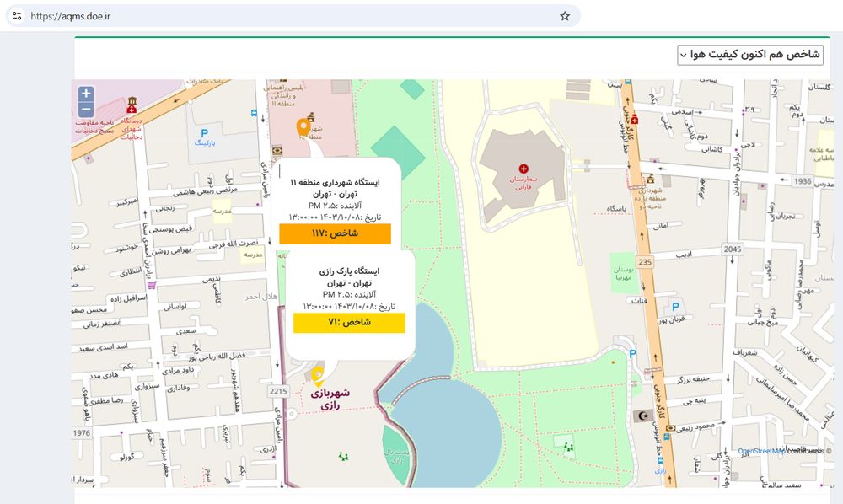Click the road number 235 label
The image size is (843, 504).
(x=645, y=262)
